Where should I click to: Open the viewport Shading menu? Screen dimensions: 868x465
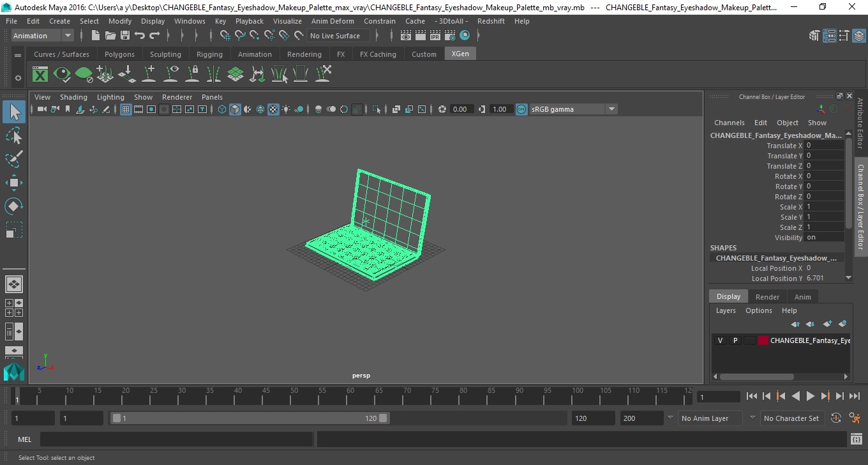pos(73,97)
